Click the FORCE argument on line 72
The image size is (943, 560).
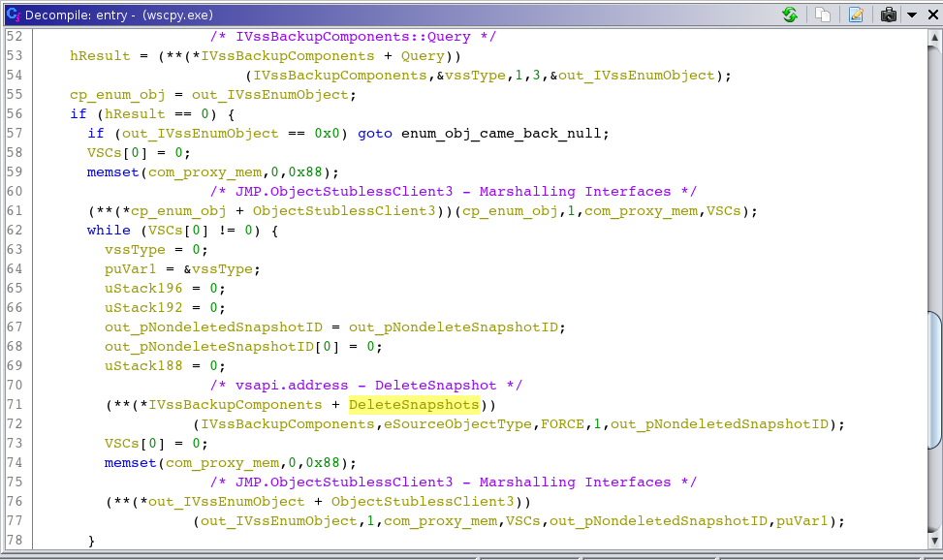coord(562,424)
